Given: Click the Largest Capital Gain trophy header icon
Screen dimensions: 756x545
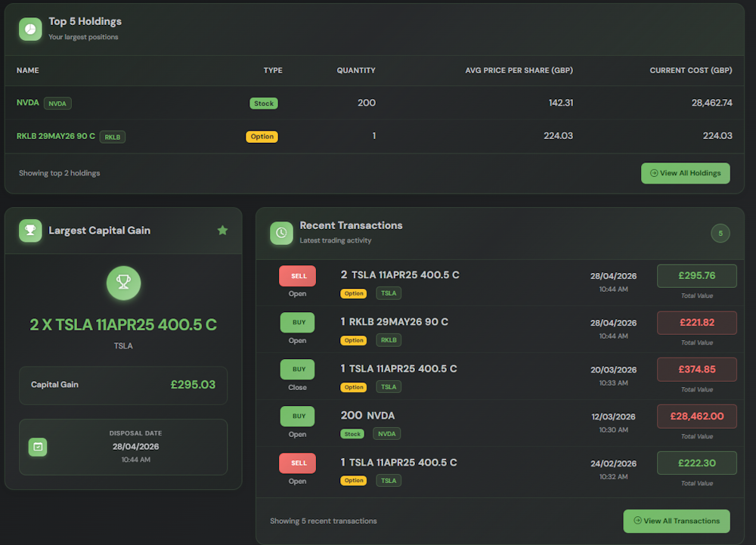Looking at the screenshot, I should 30,231.
